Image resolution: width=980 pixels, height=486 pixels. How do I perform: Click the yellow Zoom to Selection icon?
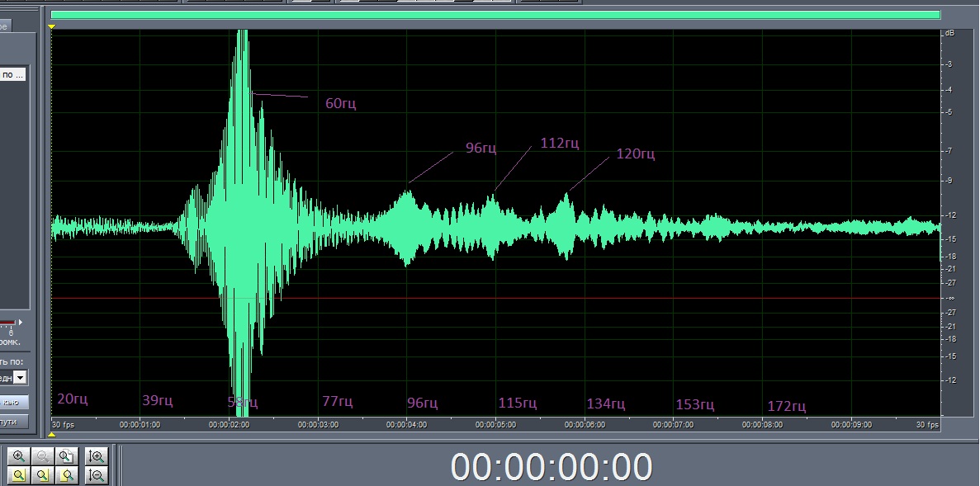click(19, 475)
